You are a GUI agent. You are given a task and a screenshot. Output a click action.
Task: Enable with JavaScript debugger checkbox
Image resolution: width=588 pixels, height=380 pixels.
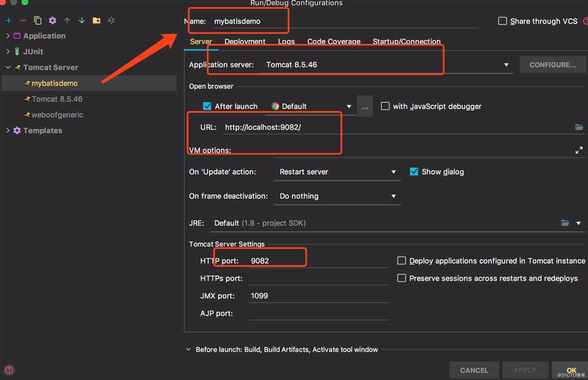tap(385, 106)
